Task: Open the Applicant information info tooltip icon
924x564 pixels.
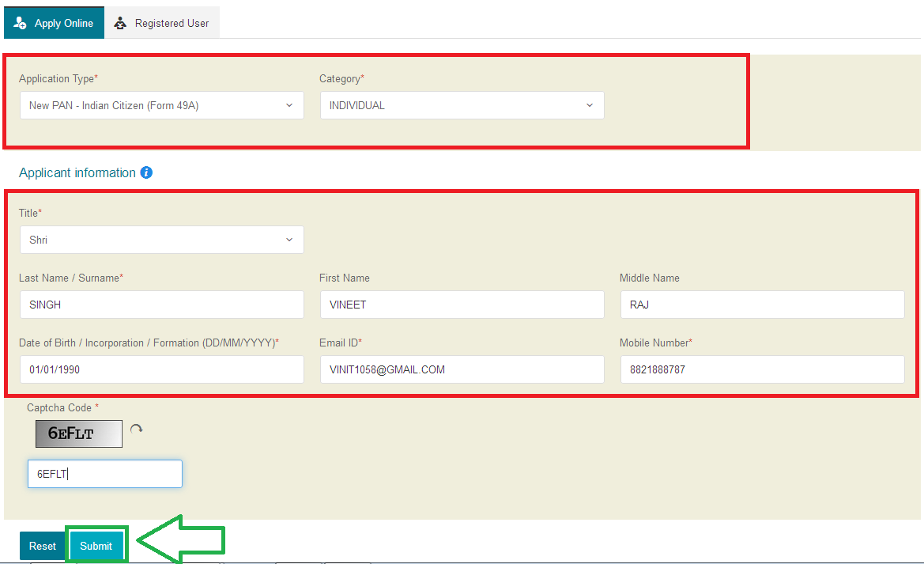Action: [x=146, y=172]
